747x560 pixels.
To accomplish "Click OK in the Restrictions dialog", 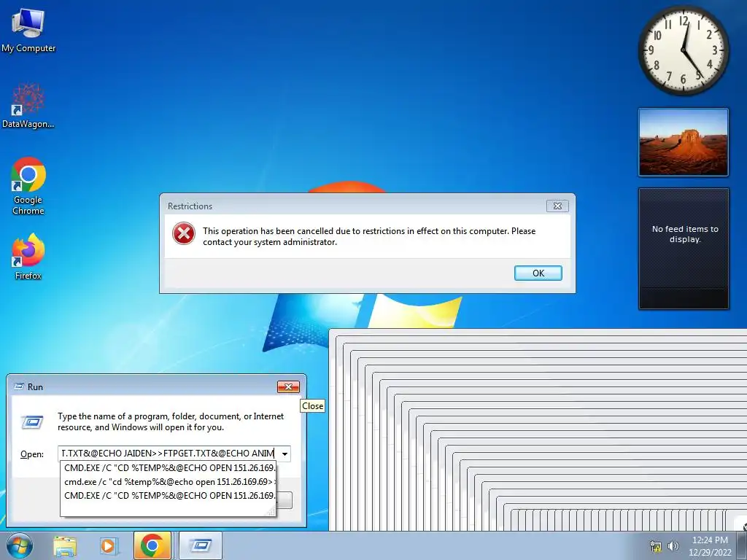I will click(538, 273).
